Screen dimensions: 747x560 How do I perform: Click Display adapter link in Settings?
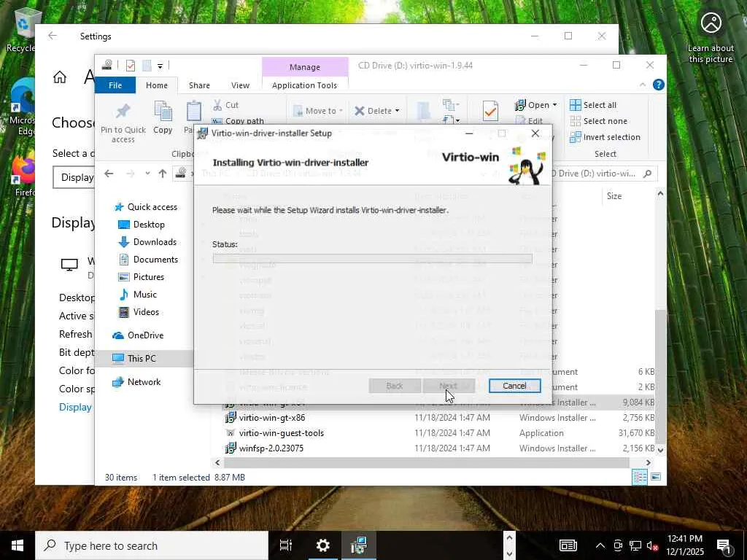[76, 407]
